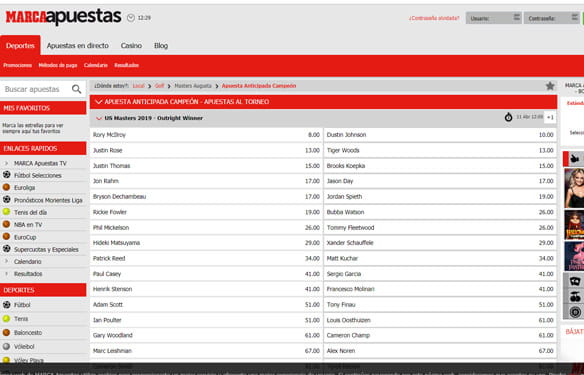The image size is (584, 375).
Task: Select Justin Rose odds 13.00
Action: point(206,150)
